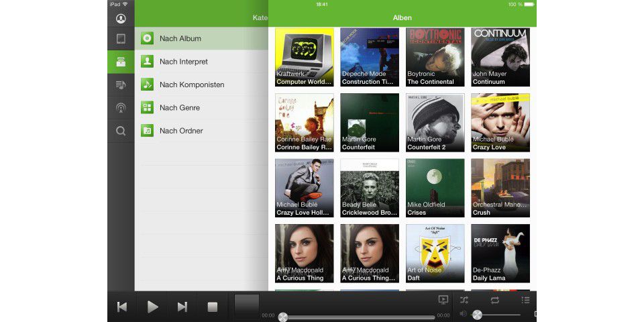The image size is (644, 322).
Task: Toggle shuffle playback
Action: (x=464, y=301)
